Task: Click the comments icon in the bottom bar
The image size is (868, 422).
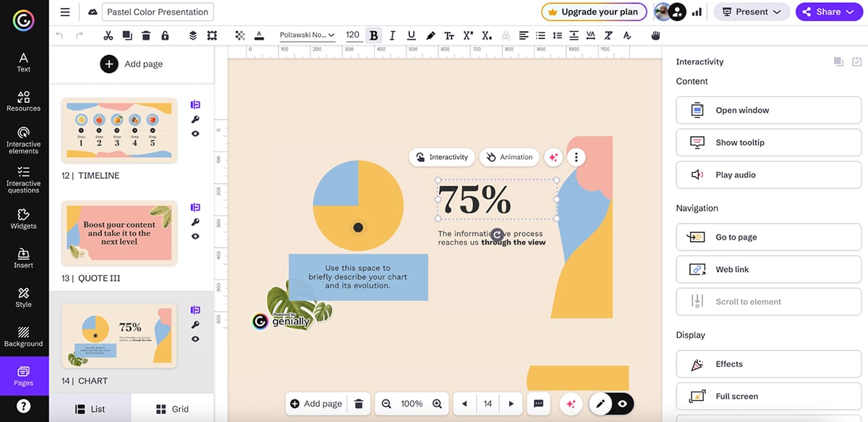Action: pos(538,403)
